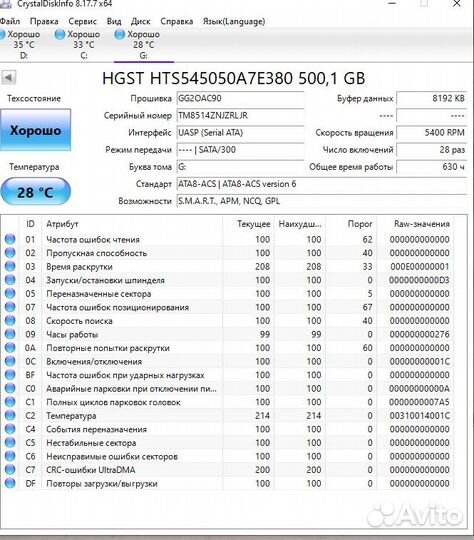The height and width of the screenshot is (540, 474).
Task: Select the Часы работы row
Action: click(227, 334)
